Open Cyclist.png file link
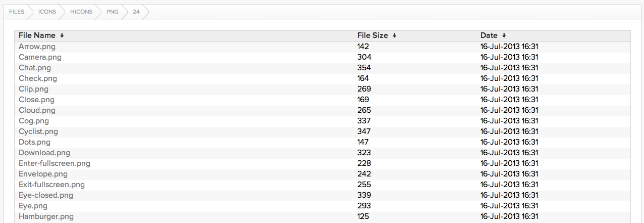 pos(38,131)
